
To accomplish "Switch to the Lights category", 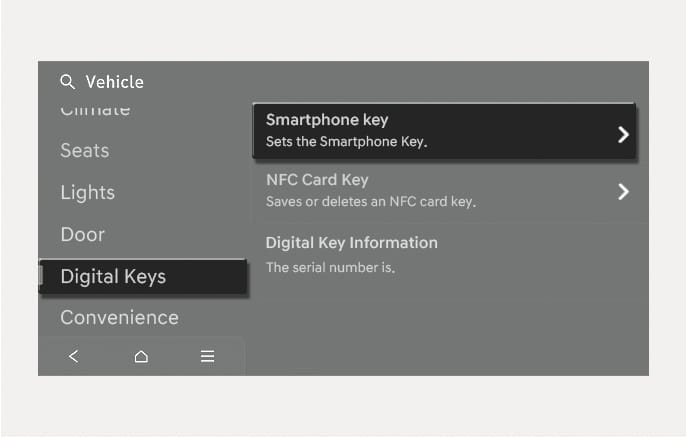I will click(88, 193).
